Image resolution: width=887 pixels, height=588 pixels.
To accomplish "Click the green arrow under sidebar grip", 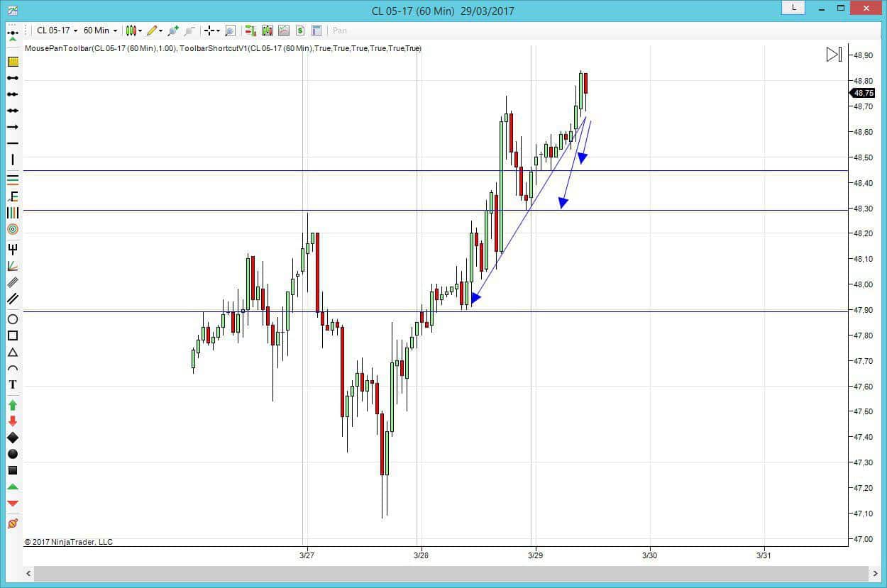I will 13,40.
